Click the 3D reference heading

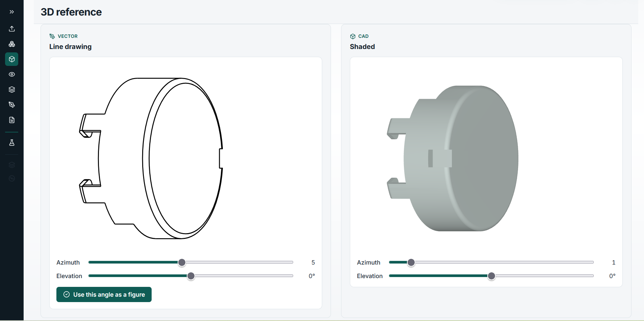coord(71,12)
